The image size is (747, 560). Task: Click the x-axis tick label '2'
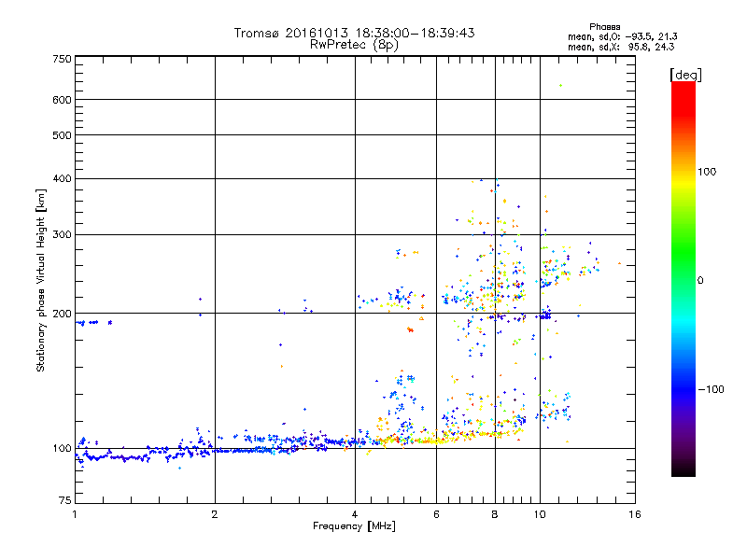point(215,514)
